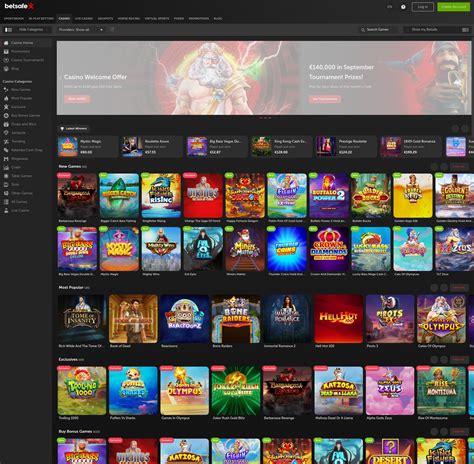Screen dimensions: 474x464
Task: Select the Exclusive star icon
Action: (x=6, y=107)
